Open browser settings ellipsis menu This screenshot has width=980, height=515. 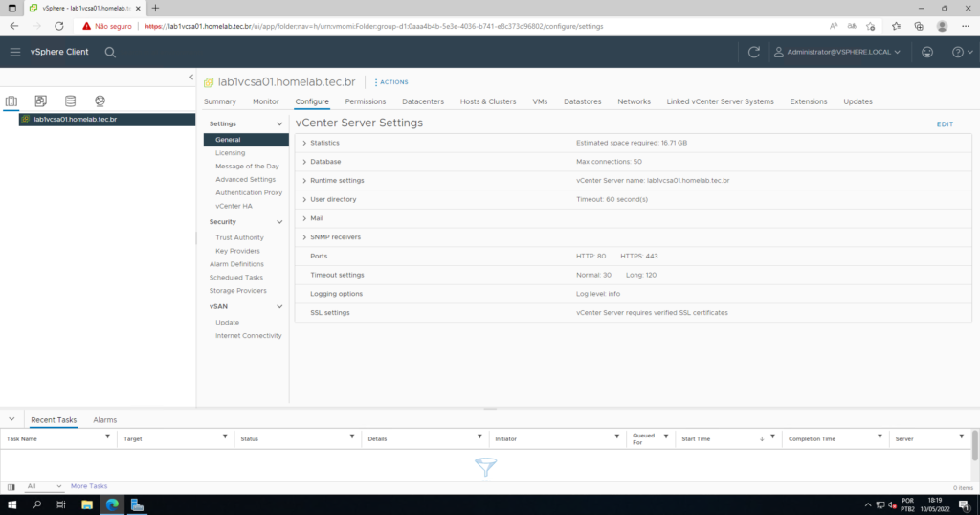966,26
